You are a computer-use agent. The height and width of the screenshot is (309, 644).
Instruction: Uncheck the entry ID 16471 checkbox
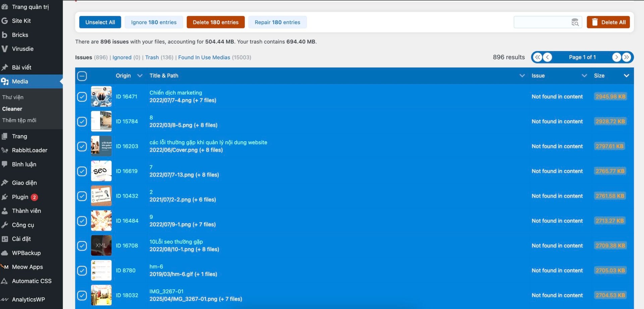[82, 97]
